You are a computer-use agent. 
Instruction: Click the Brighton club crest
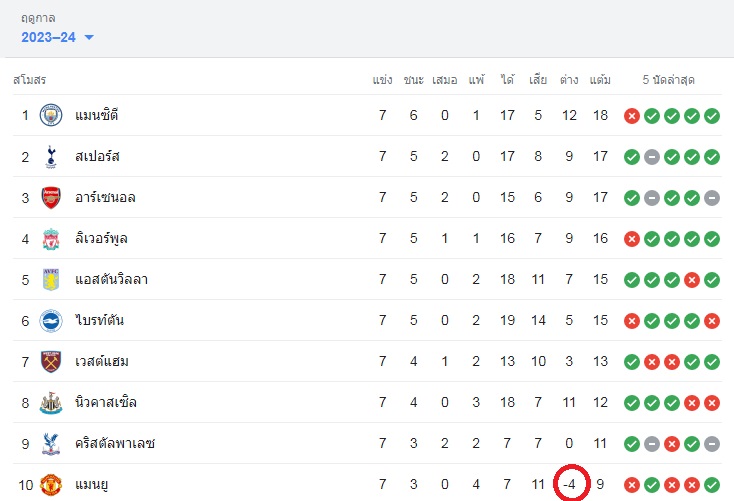pyautogui.click(x=51, y=321)
